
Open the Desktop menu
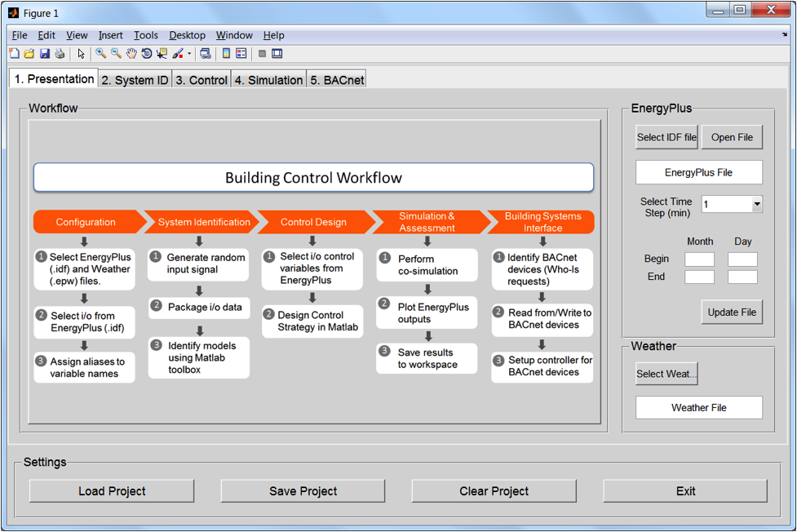(x=187, y=35)
